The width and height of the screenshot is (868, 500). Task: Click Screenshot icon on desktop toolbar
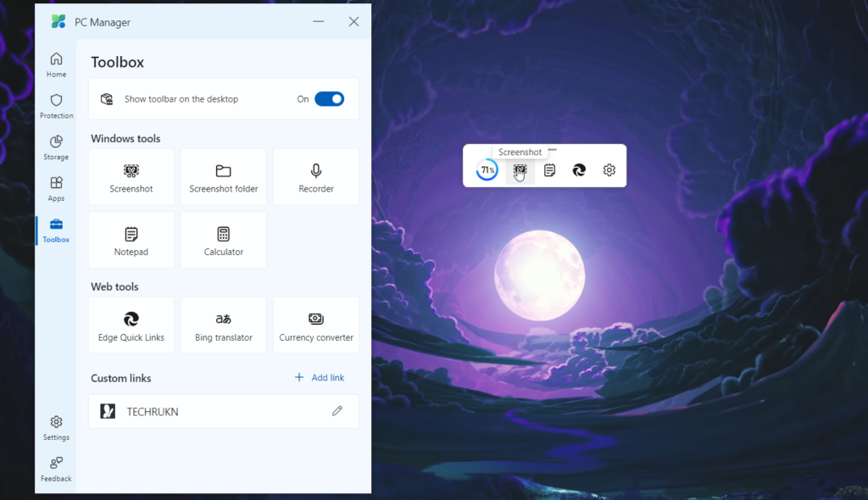click(520, 170)
